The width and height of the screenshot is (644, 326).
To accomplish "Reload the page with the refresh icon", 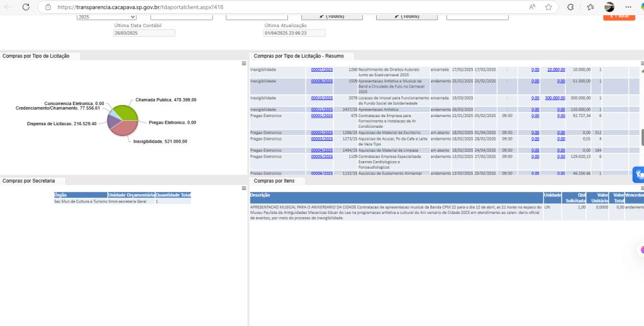I will [26, 7].
